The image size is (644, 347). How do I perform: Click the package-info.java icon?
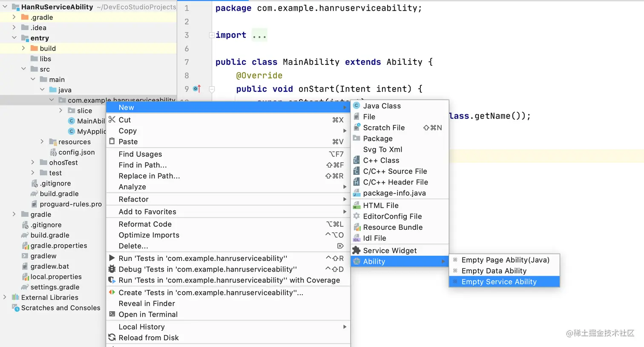(356, 193)
